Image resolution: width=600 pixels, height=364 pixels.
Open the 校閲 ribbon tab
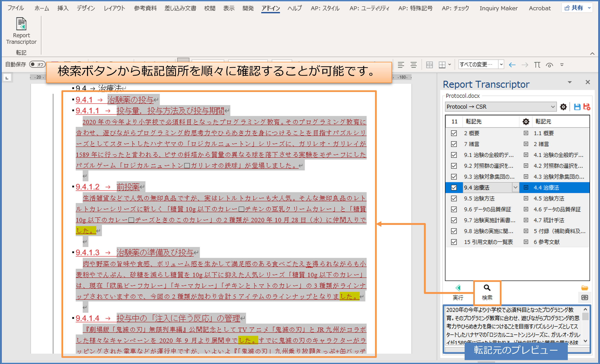(x=209, y=8)
